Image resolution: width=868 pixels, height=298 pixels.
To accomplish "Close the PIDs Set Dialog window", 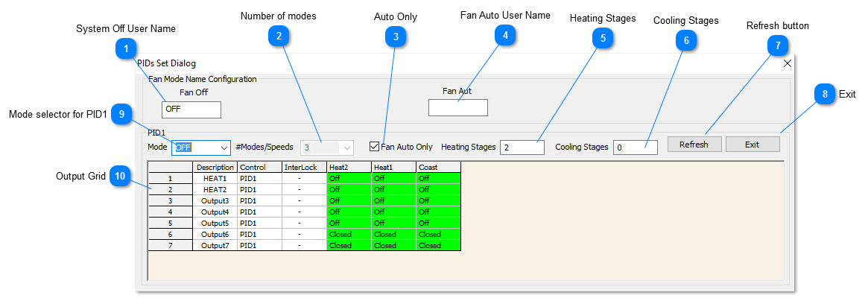I will click(788, 63).
